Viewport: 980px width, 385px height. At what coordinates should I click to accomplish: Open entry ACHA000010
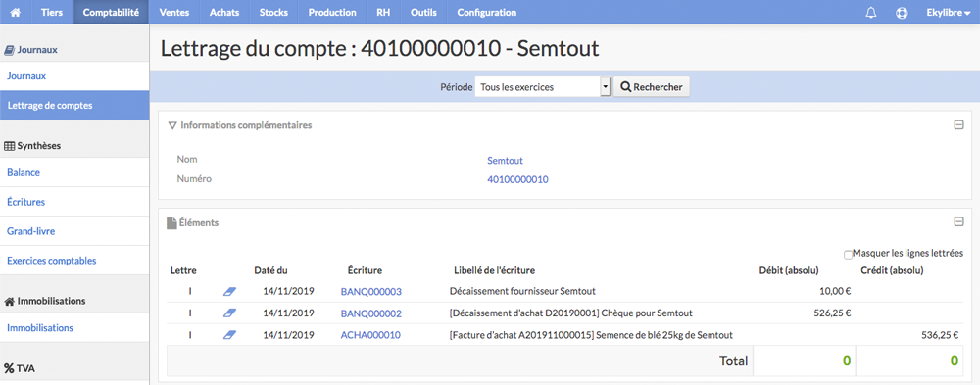370,335
